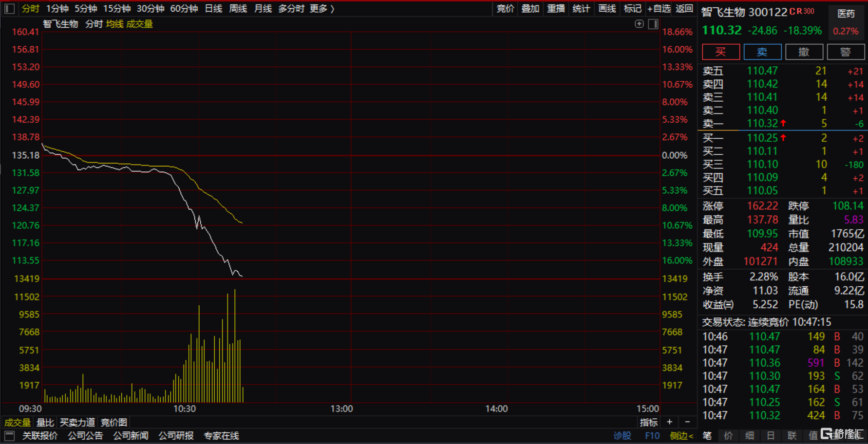Switch to 分时 intraday chart tab
This screenshot has width=868, height=444.
pyautogui.click(x=30, y=9)
